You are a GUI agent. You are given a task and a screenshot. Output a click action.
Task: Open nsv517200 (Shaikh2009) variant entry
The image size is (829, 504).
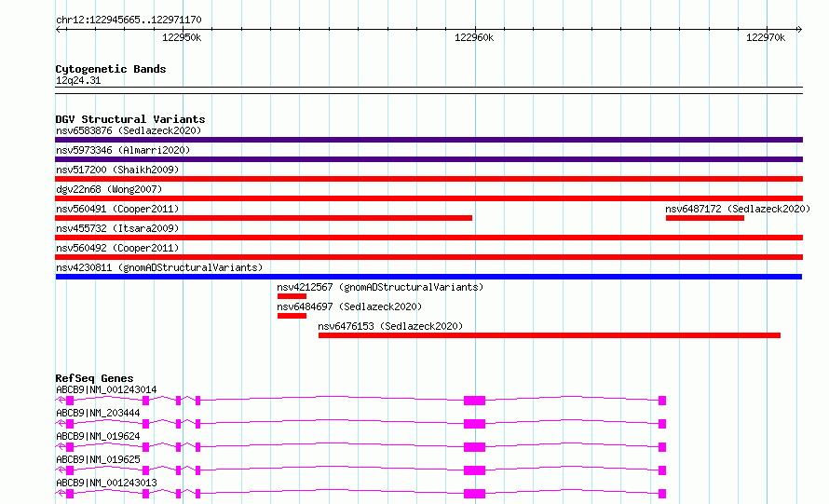tap(117, 170)
